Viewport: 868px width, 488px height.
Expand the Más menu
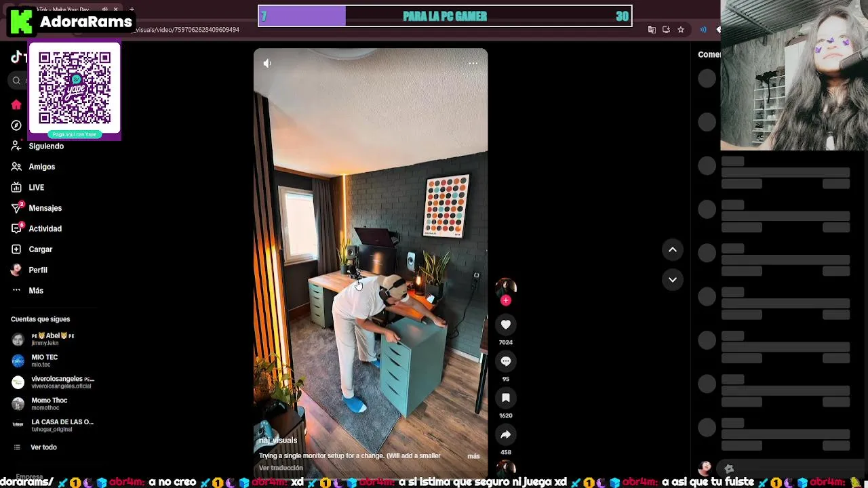pyautogui.click(x=27, y=291)
